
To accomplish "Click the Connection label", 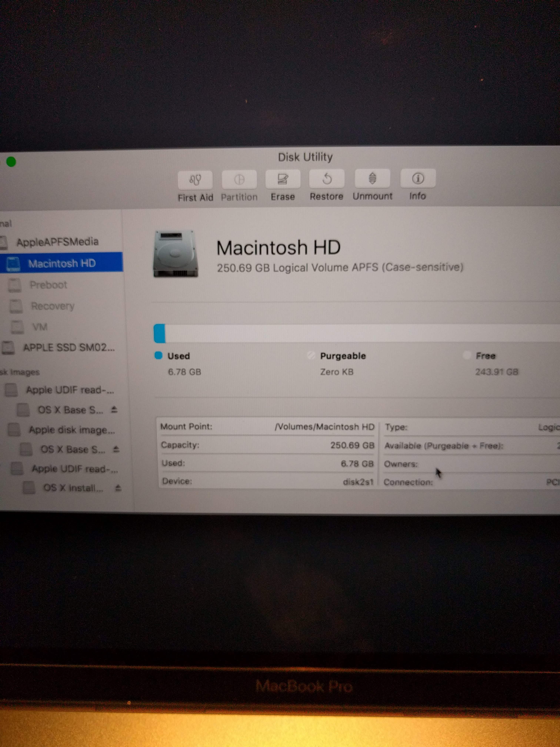I will point(408,482).
